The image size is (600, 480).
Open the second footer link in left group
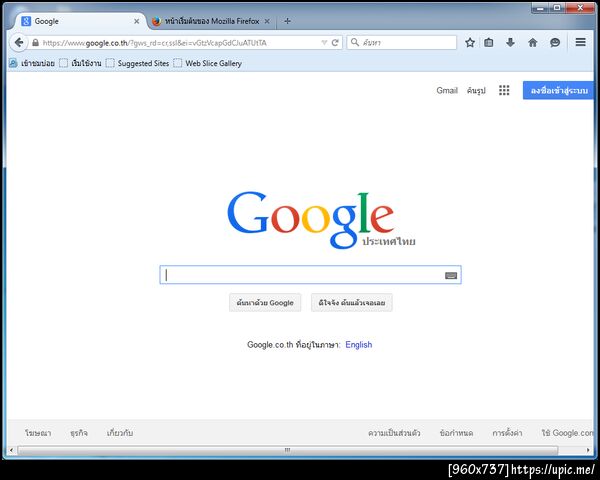(79, 433)
